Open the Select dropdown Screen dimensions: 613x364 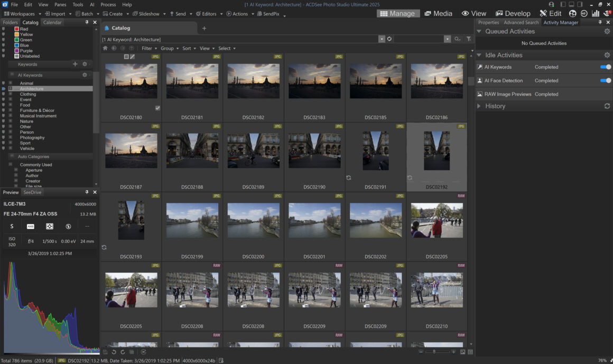pyautogui.click(x=227, y=49)
